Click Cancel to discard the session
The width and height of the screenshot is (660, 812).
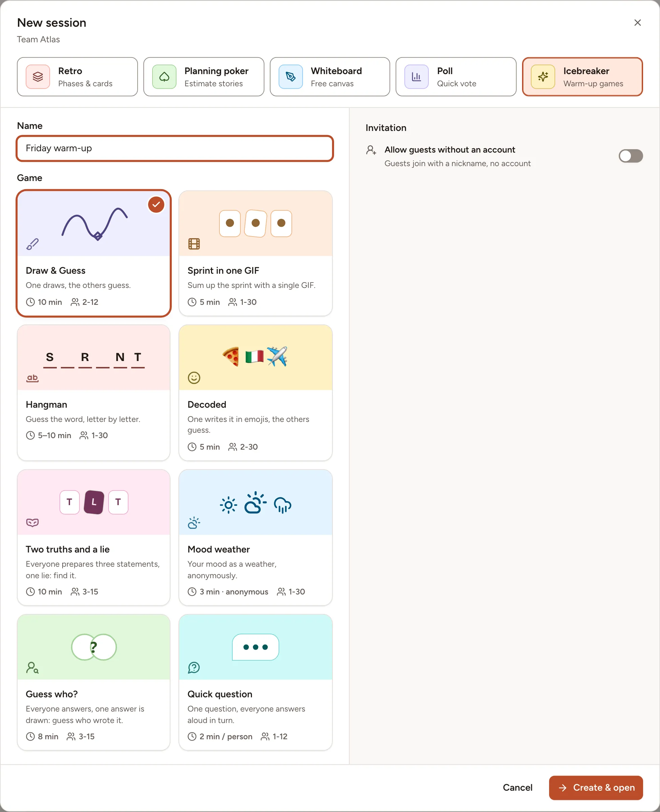(x=517, y=788)
